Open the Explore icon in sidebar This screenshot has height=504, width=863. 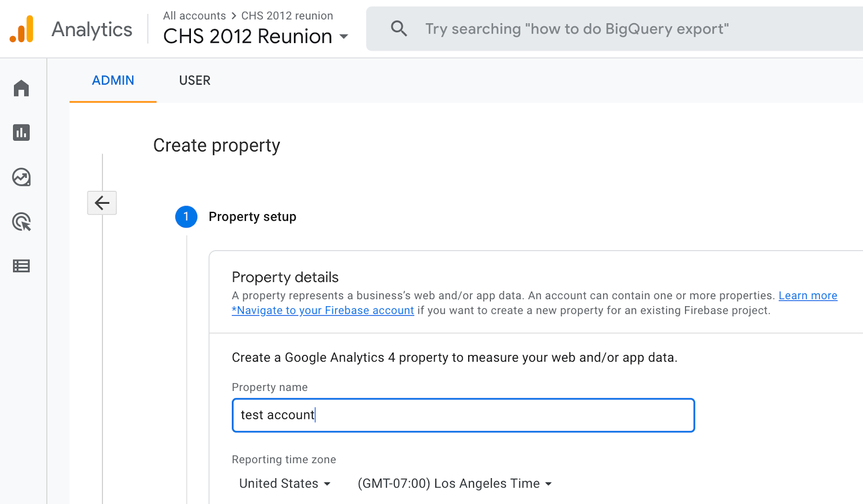pyautogui.click(x=22, y=177)
